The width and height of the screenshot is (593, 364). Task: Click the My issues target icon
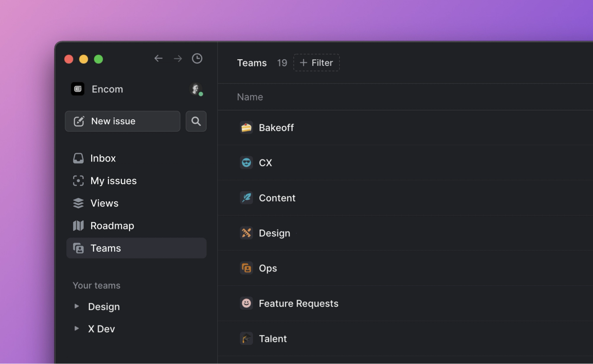78,181
